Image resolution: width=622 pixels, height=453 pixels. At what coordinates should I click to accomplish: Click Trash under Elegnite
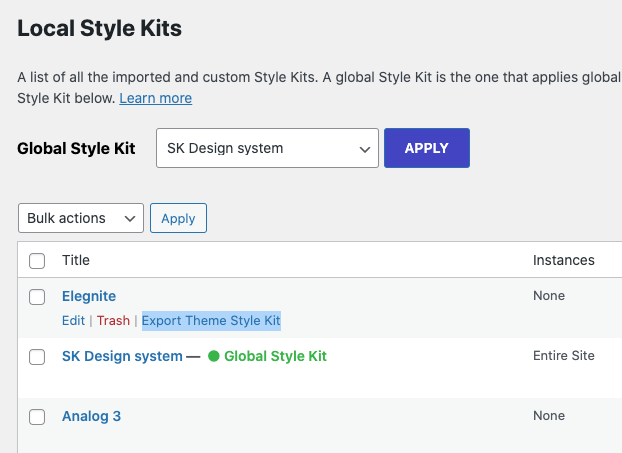pos(113,321)
